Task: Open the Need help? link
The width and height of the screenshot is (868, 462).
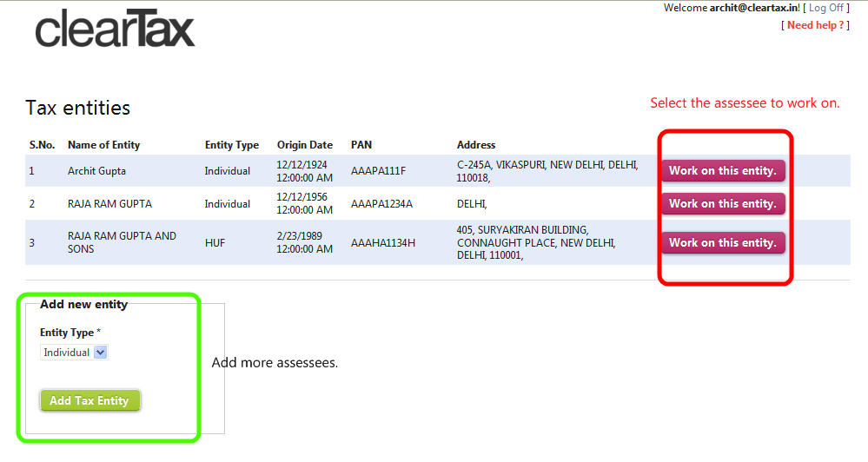Action: pos(815,25)
